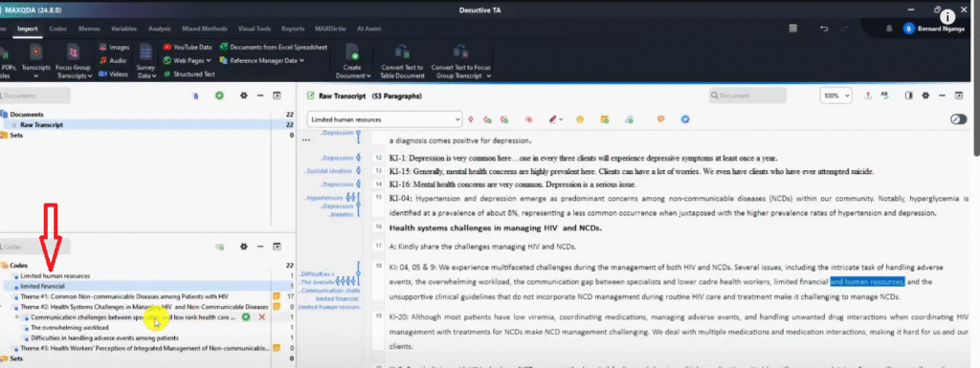Image resolution: width=980 pixels, height=368 pixels.
Task: Open the AI Assist tab
Action: [x=368, y=29]
